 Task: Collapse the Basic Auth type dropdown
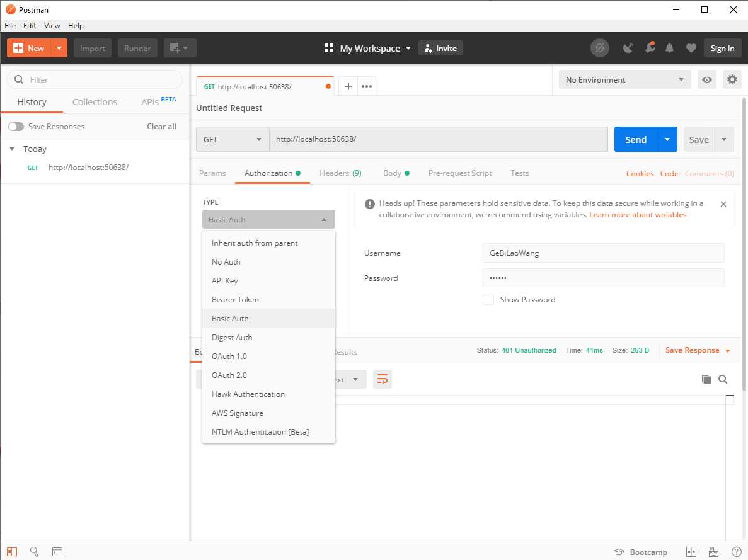[x=268, y=219]
